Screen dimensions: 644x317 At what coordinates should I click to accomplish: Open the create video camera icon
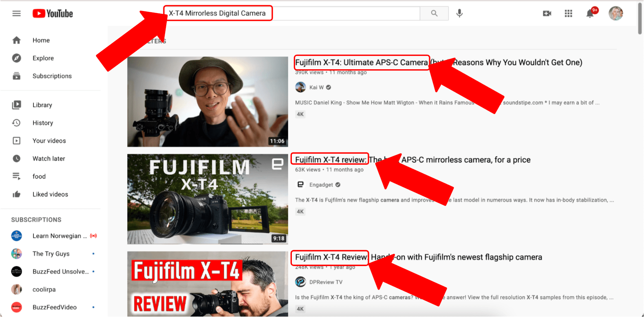pyautogui.click(x=547, y=13)
